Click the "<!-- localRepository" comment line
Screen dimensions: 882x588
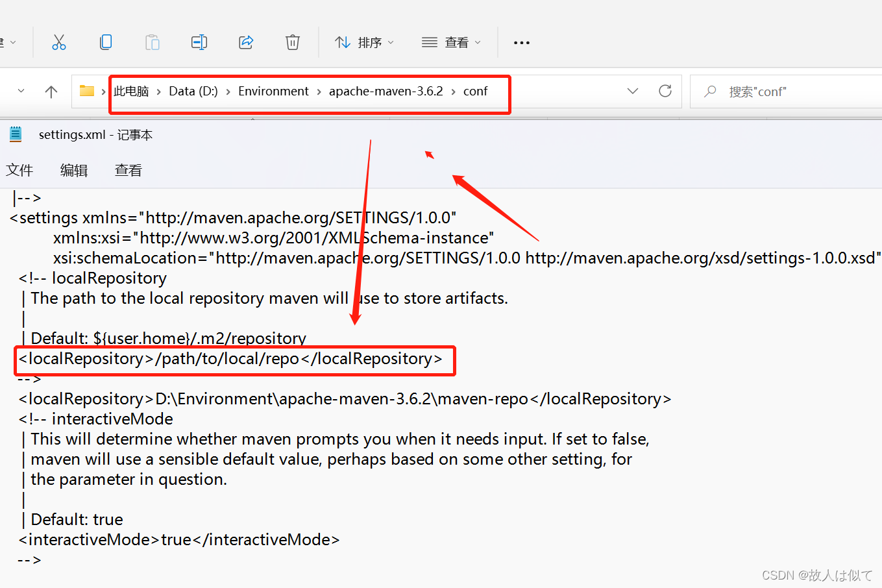(x=93, y=278)
